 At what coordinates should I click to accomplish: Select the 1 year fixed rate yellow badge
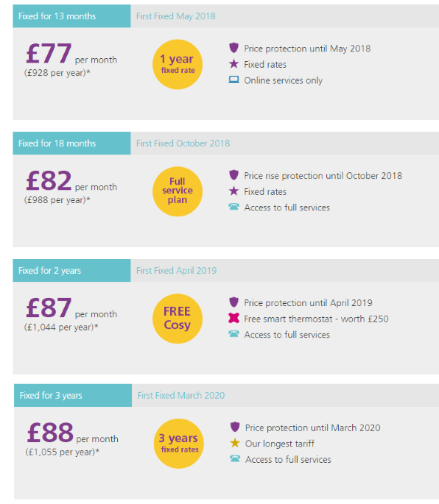click(178, 64)
